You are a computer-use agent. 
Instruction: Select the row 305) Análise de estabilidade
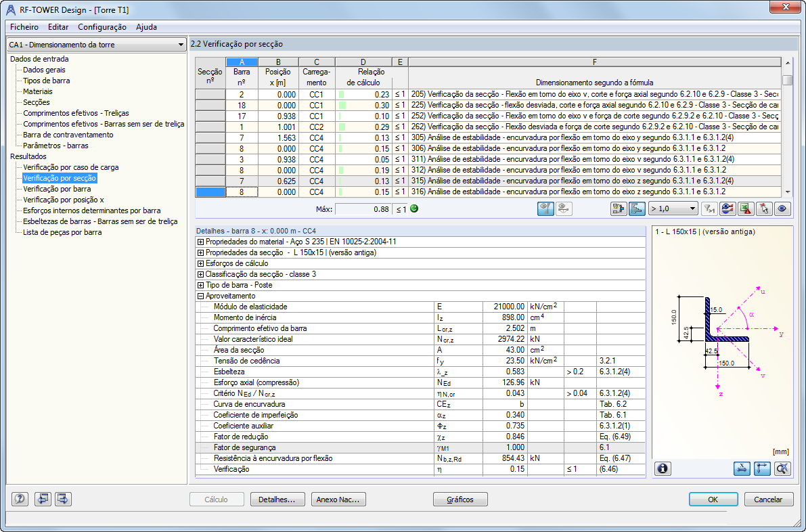pyautogui.click(x=488, y=138)
